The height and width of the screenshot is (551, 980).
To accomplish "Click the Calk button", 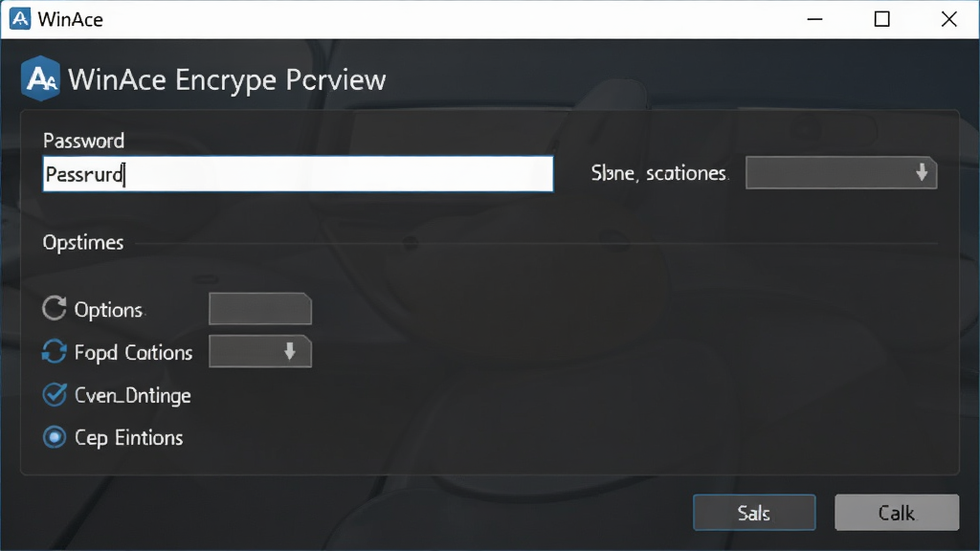I will (x=897, y=513).
